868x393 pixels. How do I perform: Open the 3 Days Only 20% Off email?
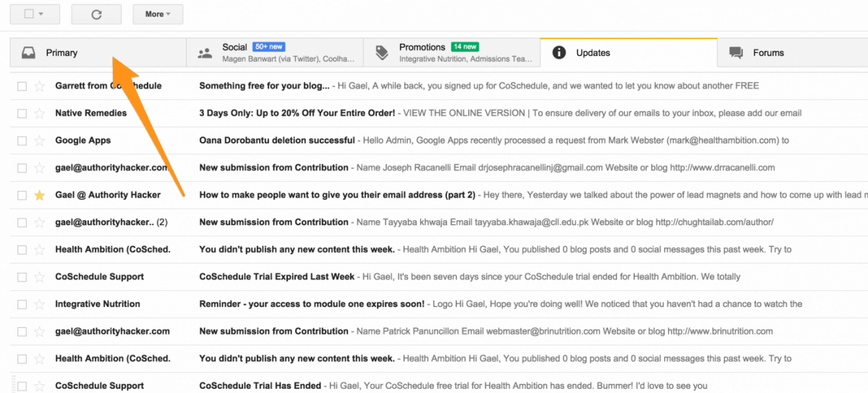[297, 114]
